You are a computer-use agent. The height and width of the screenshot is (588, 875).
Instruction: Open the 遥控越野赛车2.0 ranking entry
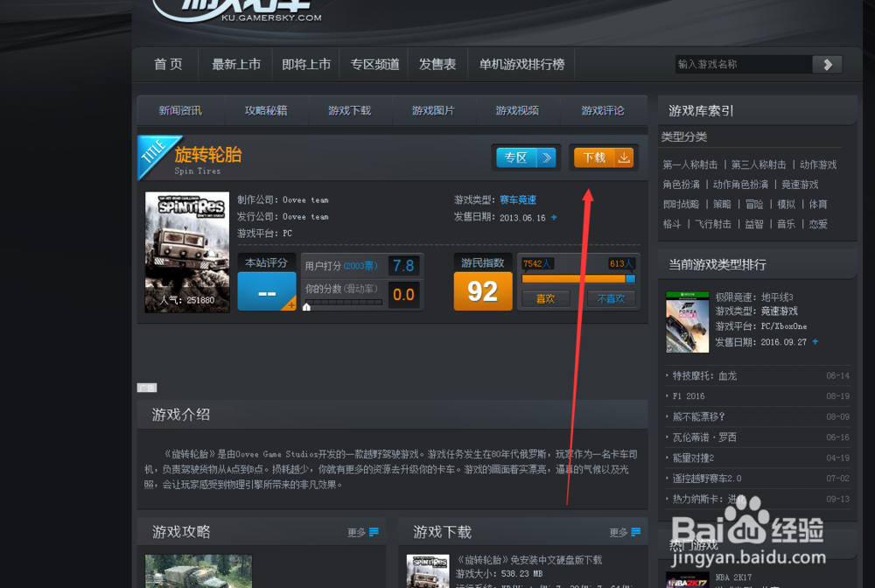(x=706, y=478)
